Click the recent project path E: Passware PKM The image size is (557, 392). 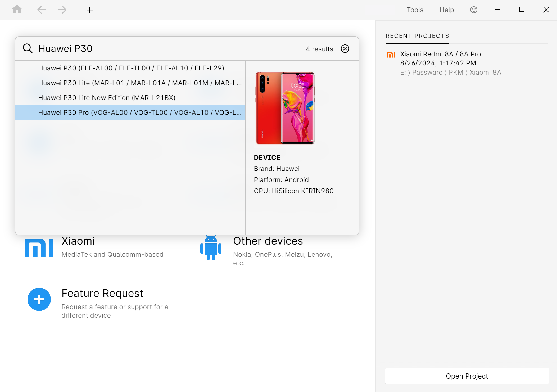(450, 72)
